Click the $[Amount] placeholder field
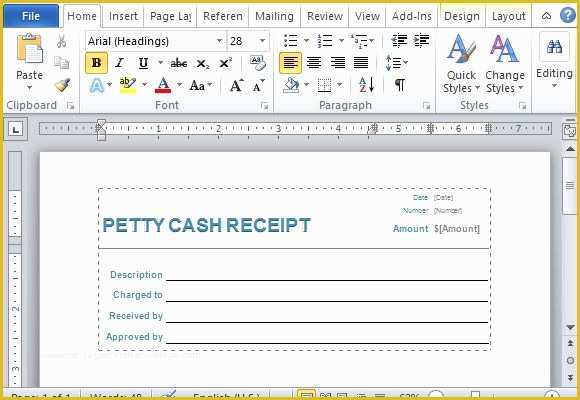Screen dimensions: 580x400 pos(457,229)
